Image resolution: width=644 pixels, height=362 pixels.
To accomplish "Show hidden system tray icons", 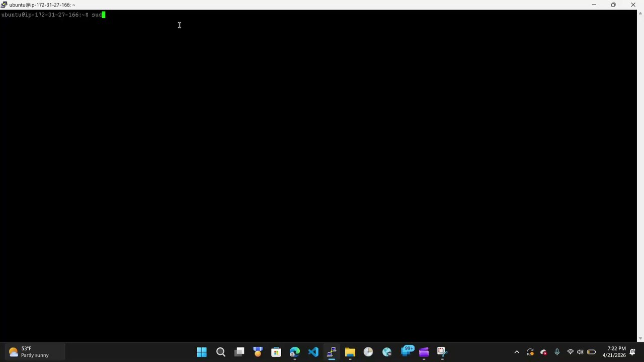I will [x=517, y=352].
